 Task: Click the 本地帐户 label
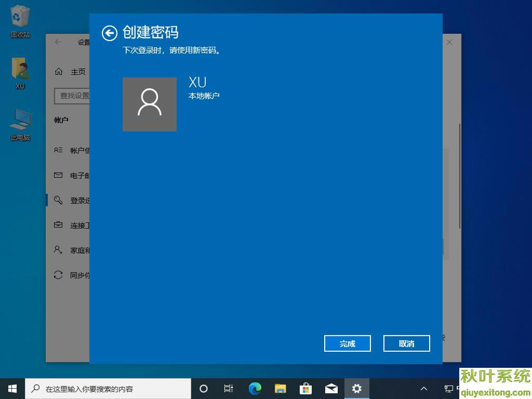(x=204, y=96)
